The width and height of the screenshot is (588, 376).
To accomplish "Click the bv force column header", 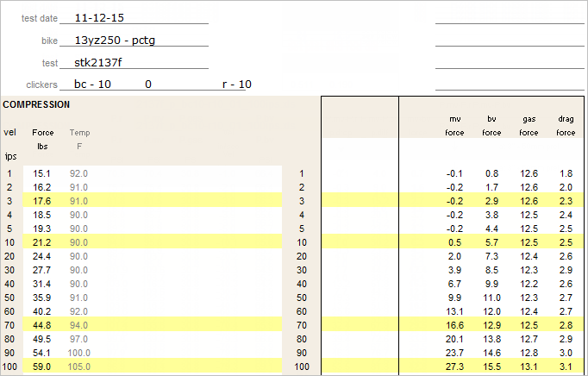I will 491,126.
